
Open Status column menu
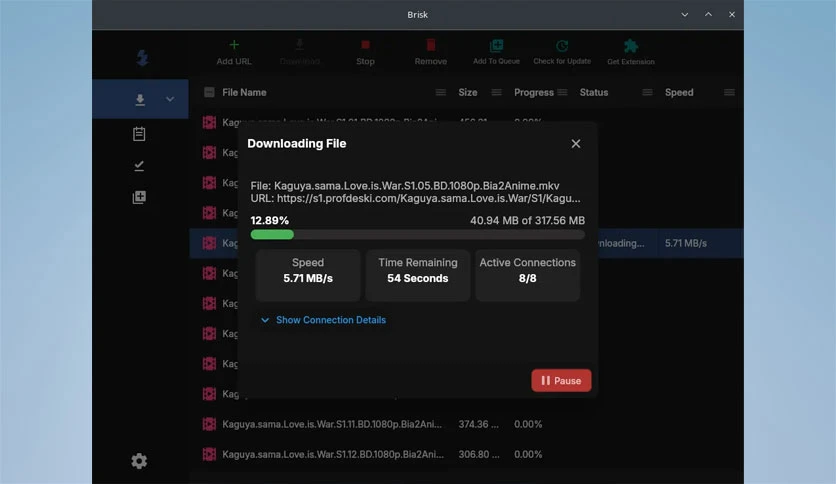coord(647,92)
